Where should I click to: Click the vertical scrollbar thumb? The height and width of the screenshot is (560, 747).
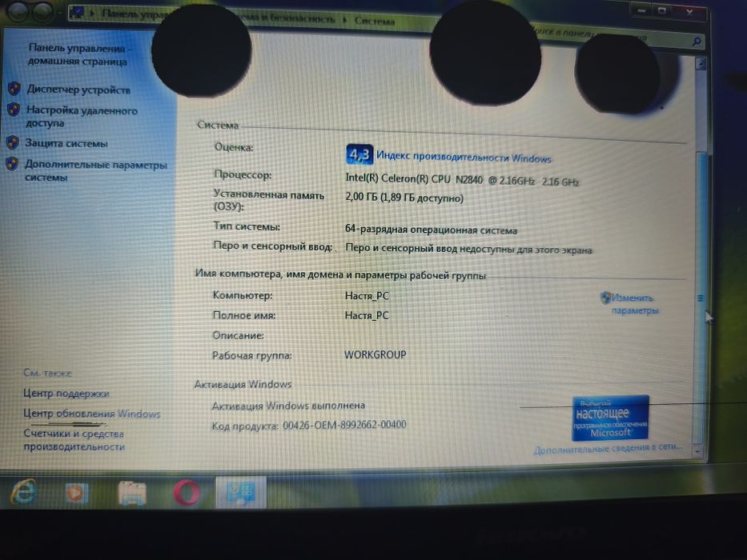click(701, 298)
